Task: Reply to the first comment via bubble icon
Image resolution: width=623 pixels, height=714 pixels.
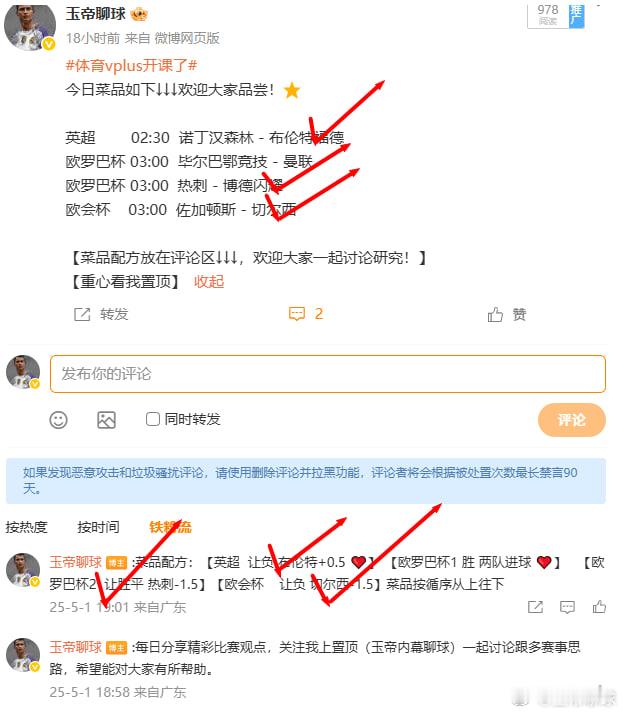Action: click(567, 607)
